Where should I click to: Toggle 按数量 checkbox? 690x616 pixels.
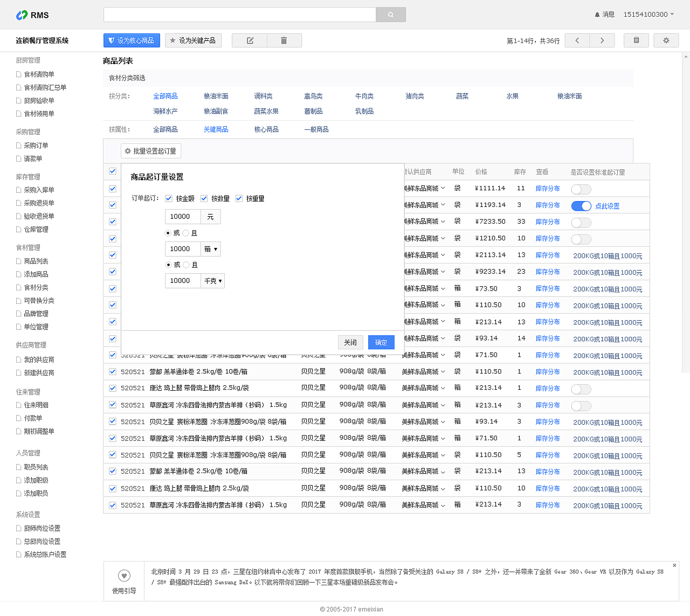204,198
